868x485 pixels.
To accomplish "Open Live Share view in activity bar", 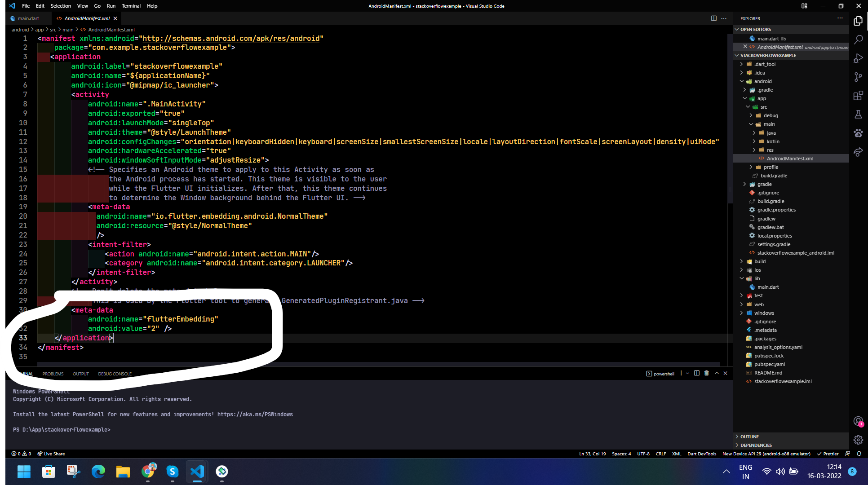I will point(858,152).
